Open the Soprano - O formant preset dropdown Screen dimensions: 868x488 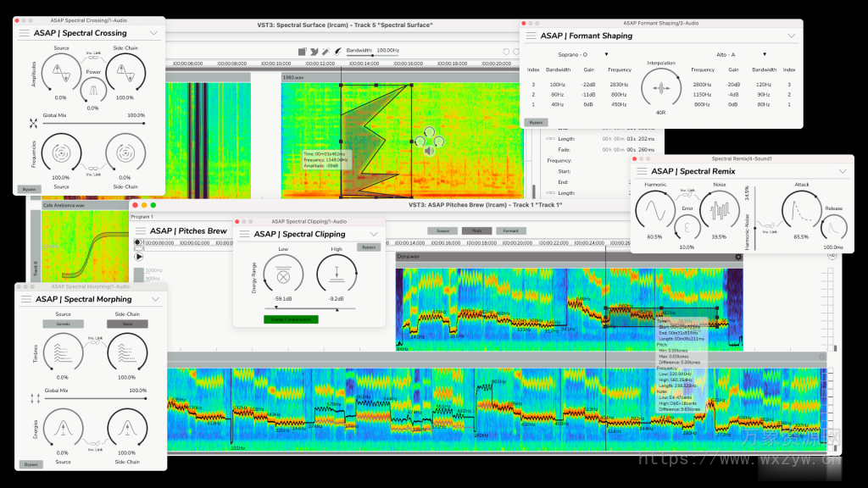[606, 54]
